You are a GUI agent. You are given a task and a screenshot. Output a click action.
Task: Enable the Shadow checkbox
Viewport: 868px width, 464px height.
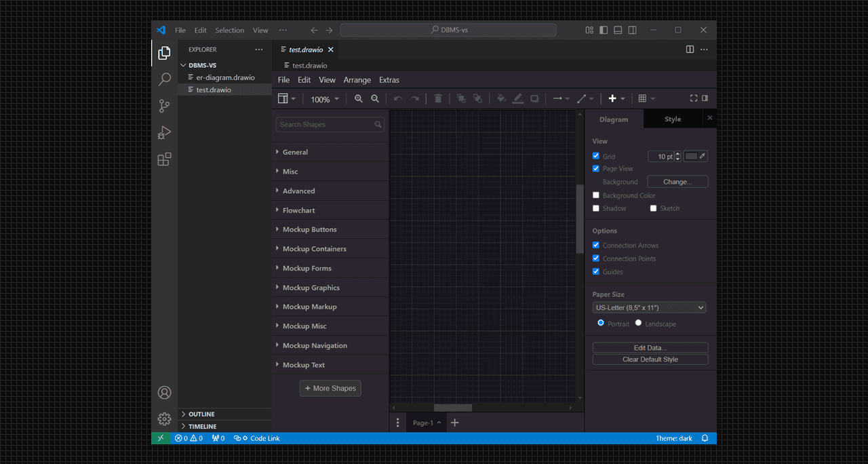click(x=596, y=208)
